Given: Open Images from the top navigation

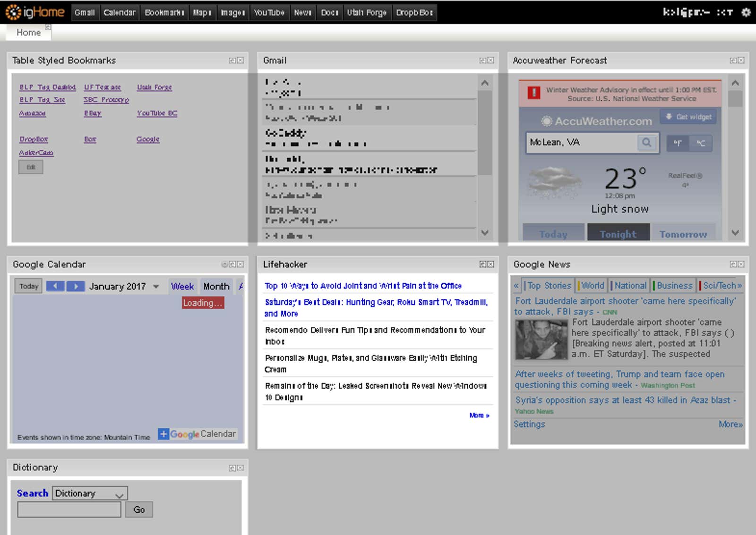Looking at the screenshot, I should [232, 13].
